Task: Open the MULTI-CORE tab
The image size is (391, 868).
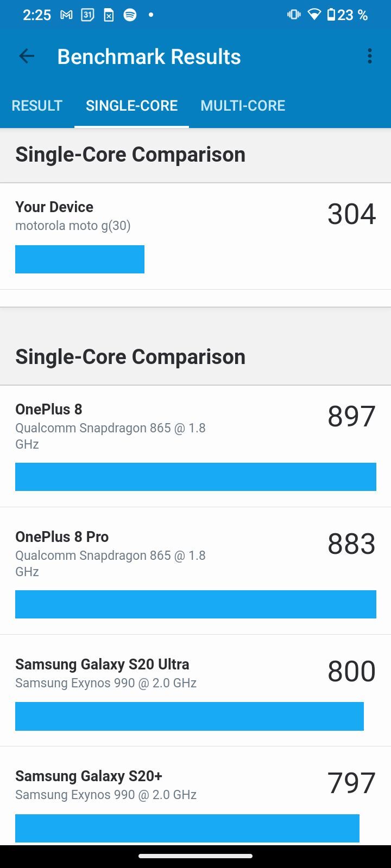Action: click(x=243, y=105)
